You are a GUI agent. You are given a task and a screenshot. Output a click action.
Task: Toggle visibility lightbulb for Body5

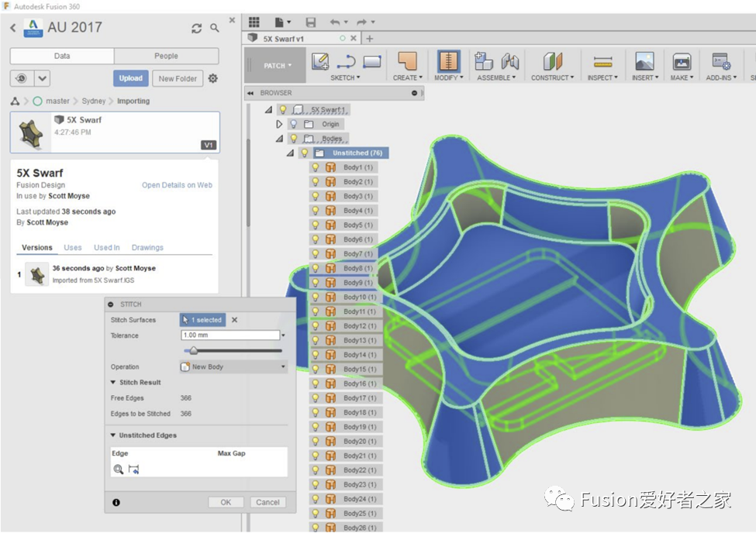(x=316, y=225)
